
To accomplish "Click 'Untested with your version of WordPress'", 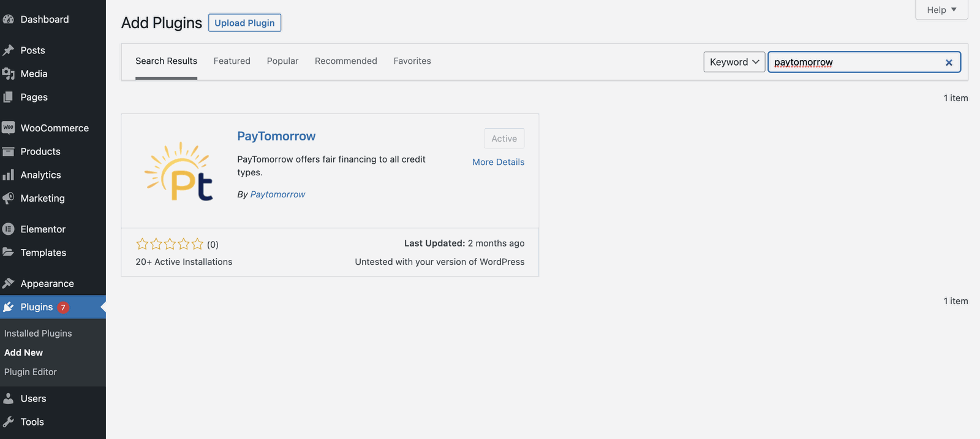I will (x=440, y=262).
